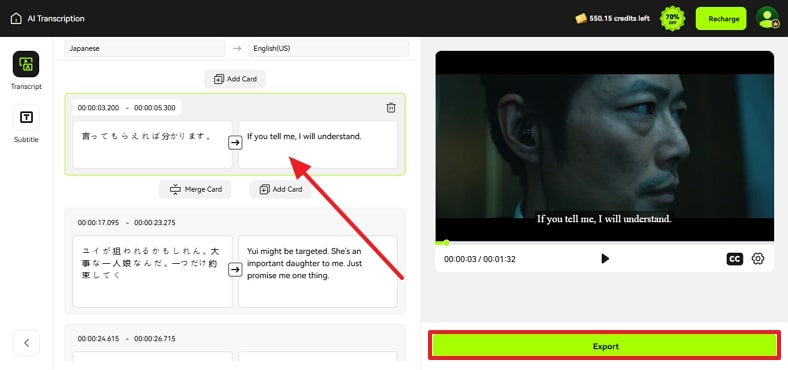Toggle the CC captions button
This screenshot has height=370, width=788.
[x=735, y=259]
